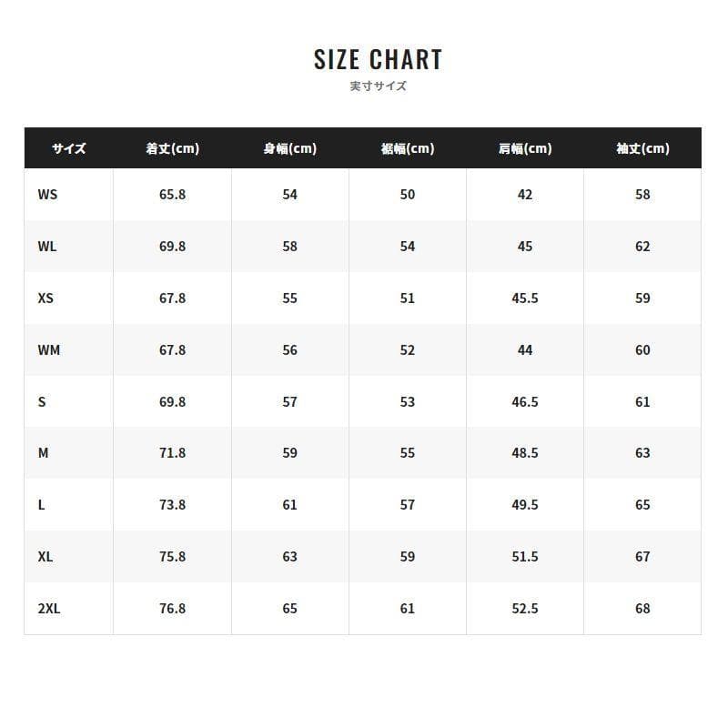Select the 48.5 shoulder width for M
Viewport: 728px width, 728px height.
pyautogui.click(x=525, y=453)
